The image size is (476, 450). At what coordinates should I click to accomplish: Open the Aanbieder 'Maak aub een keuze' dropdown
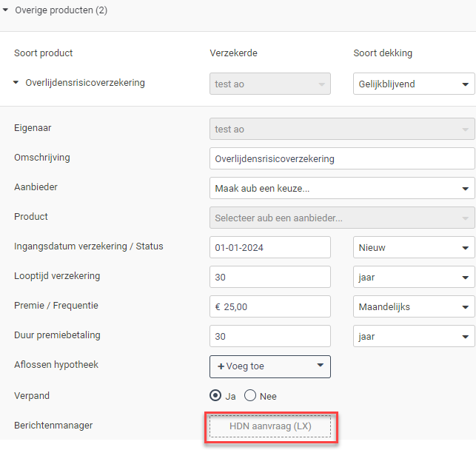(x=342, y=189)
